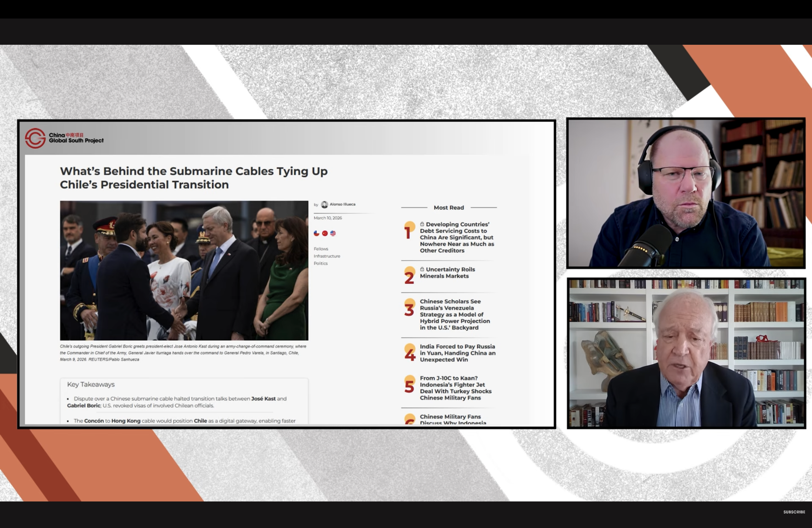The width and height of the screenshot is (812, 528).
Task: Click the China flag icon
Action: click(x=325, y=233)
